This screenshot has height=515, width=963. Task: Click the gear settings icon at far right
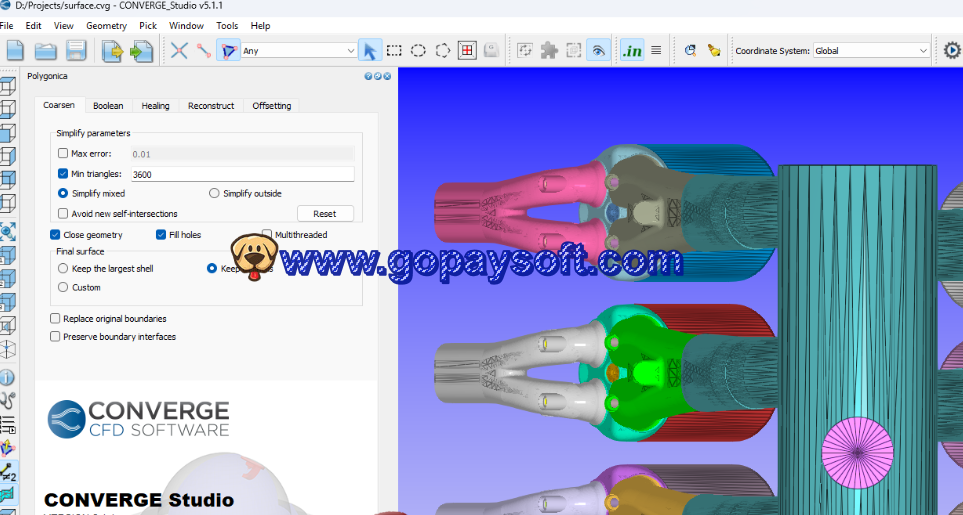pyautogui.click(x=952, y=50)
